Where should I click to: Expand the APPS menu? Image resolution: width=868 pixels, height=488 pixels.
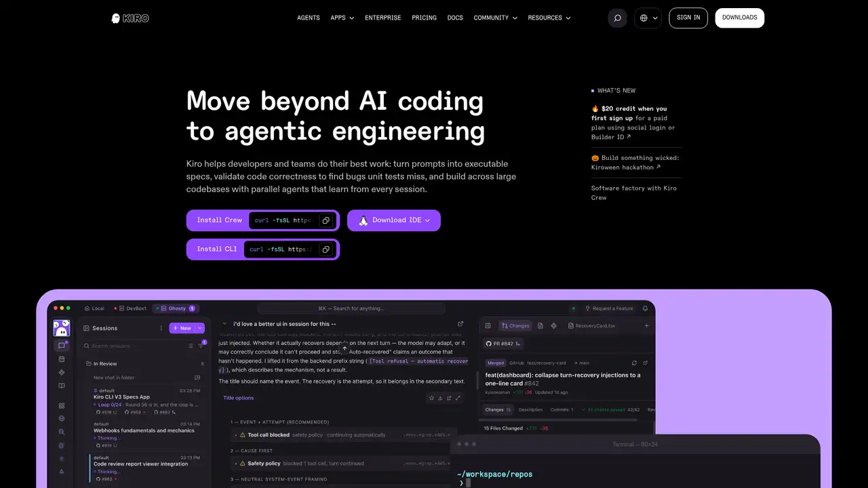pos(342,18)
